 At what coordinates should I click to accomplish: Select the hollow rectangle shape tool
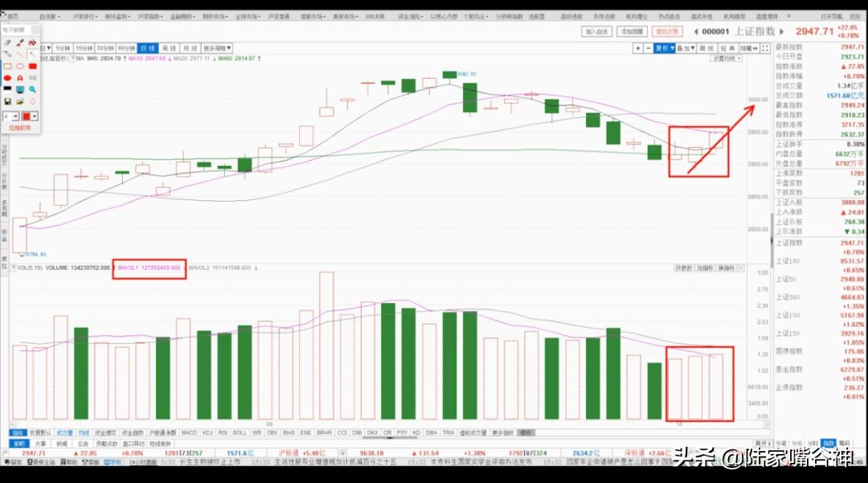[7, 67]
